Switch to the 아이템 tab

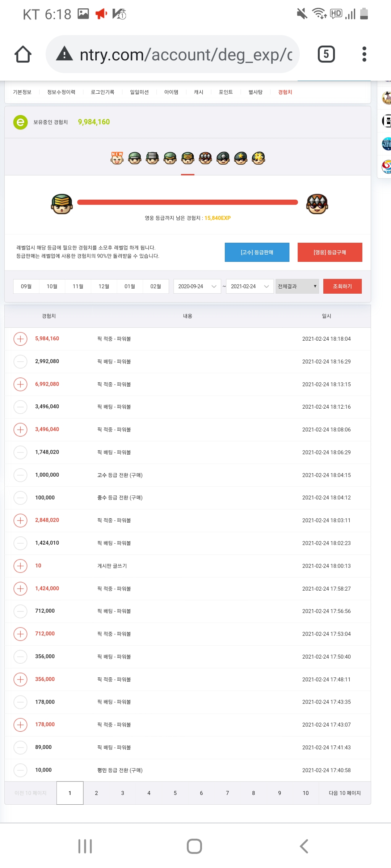click(171, 92)
